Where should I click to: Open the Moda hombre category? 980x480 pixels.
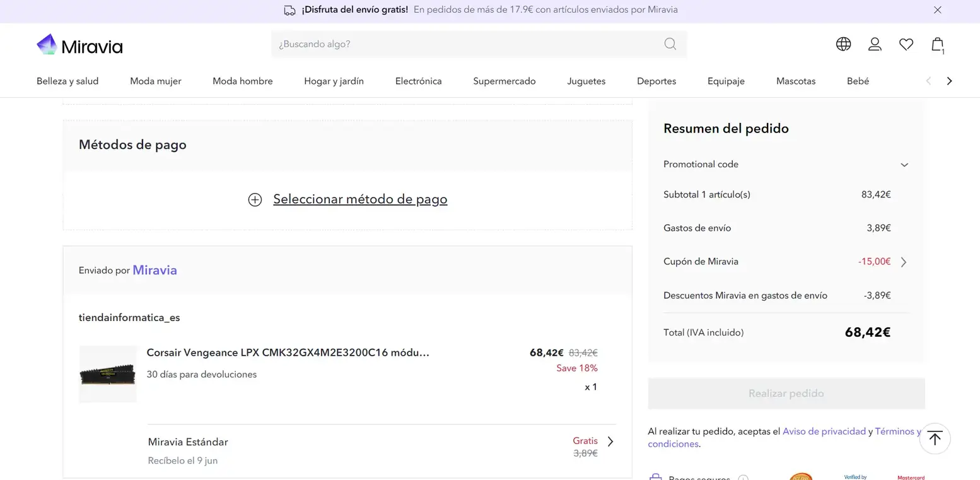(x=243, y=81)
